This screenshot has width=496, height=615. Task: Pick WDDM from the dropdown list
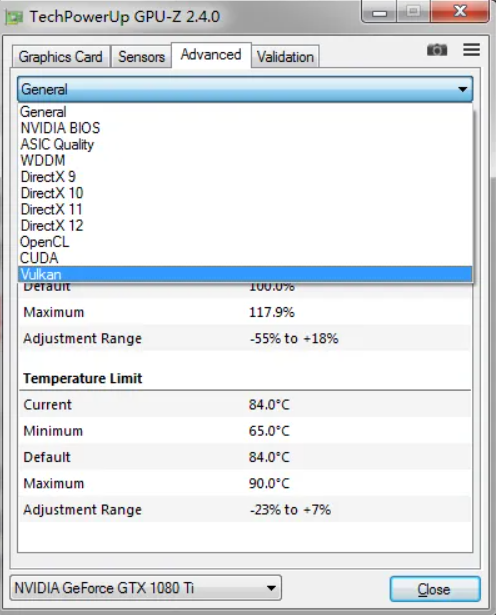click(x=245, y=160)
